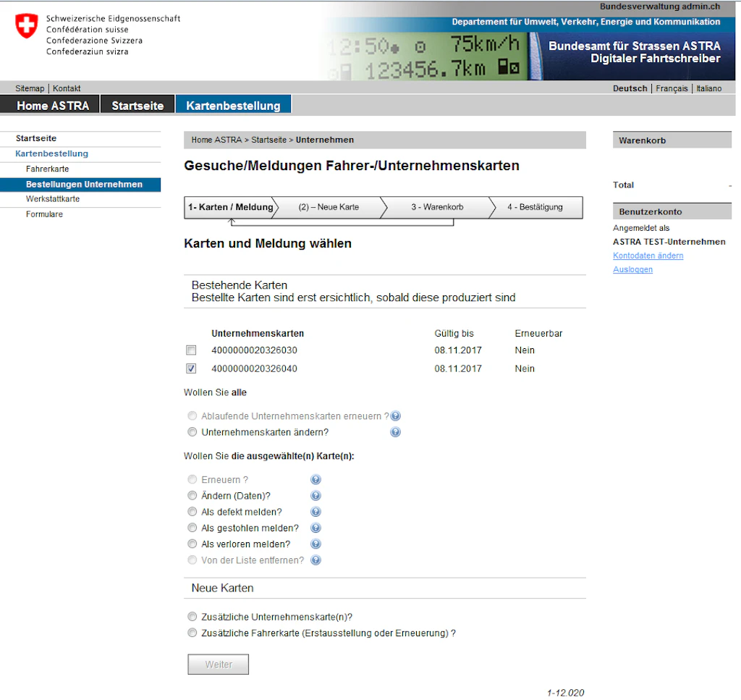Open help icon beside 'Erneuern ?'

click(x=316, y=480)
